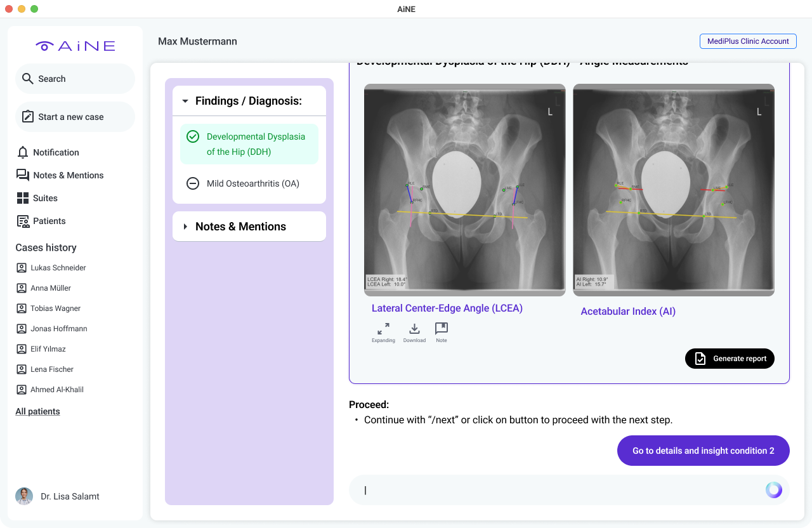
Task: Click Go to details and insight condition 2
Action: pyautogui.click(x=703, y=451)
